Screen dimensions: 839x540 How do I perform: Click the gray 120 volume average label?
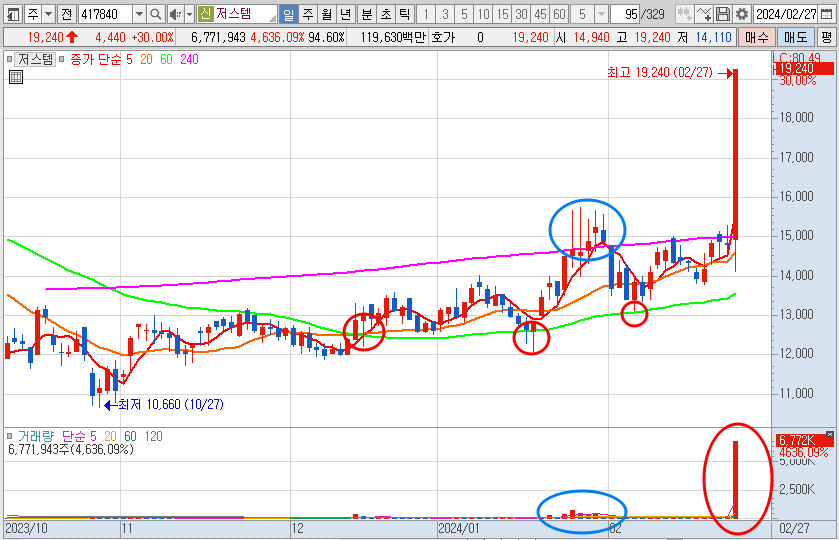click(x=154, y=437)
